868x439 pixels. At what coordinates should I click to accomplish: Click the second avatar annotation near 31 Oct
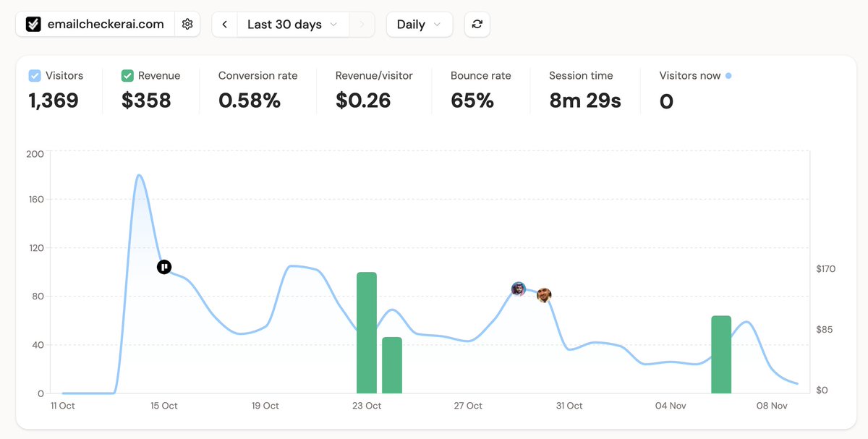(544, 295)
